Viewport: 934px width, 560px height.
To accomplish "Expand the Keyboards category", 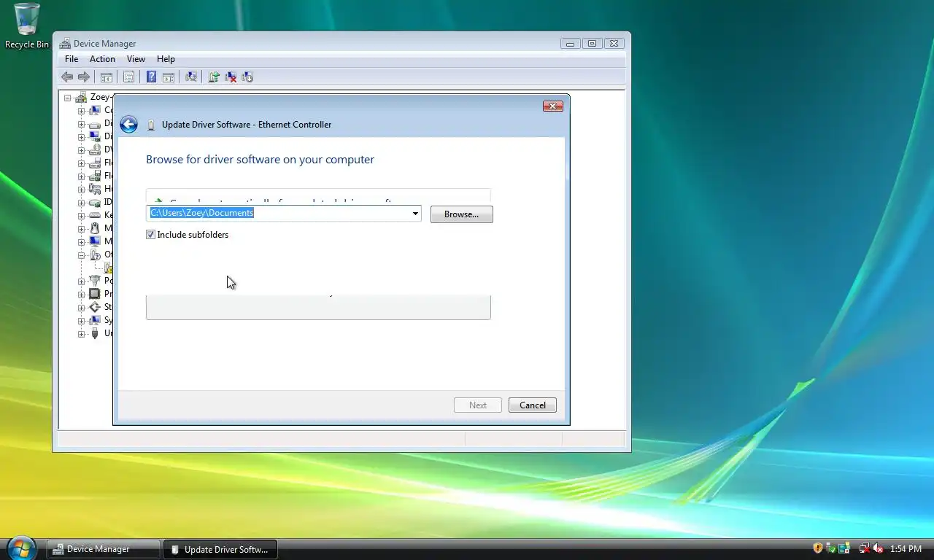I will click(81, 216).
